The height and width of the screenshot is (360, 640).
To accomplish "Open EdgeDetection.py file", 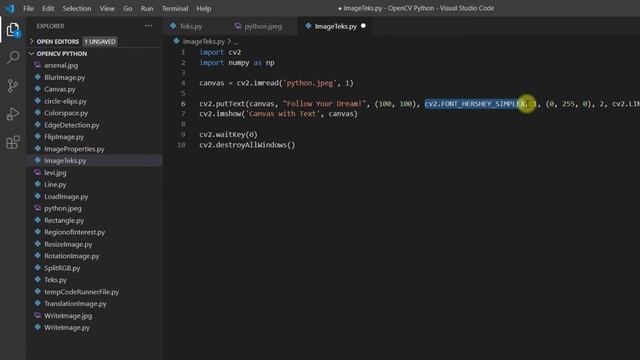I will pos(71,125).
